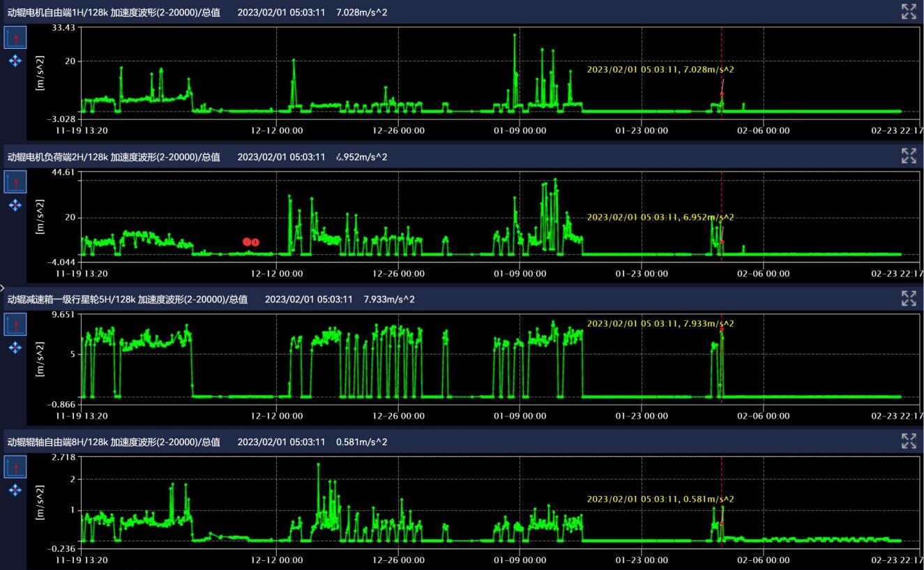Viewport: 924px width, 570px height.
Task: Select the 动辊减速箱一级行星轮5H title bar
Action: tap(127, 299)
